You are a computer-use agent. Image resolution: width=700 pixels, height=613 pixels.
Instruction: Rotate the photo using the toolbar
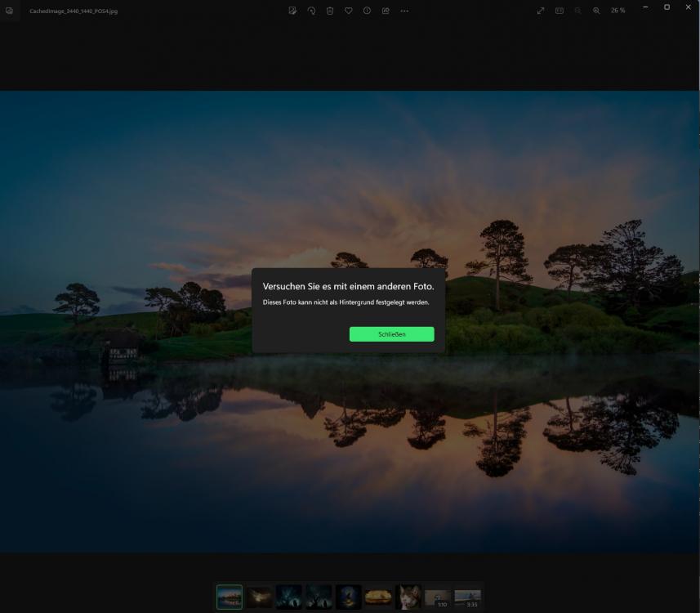tap(311, 11)
